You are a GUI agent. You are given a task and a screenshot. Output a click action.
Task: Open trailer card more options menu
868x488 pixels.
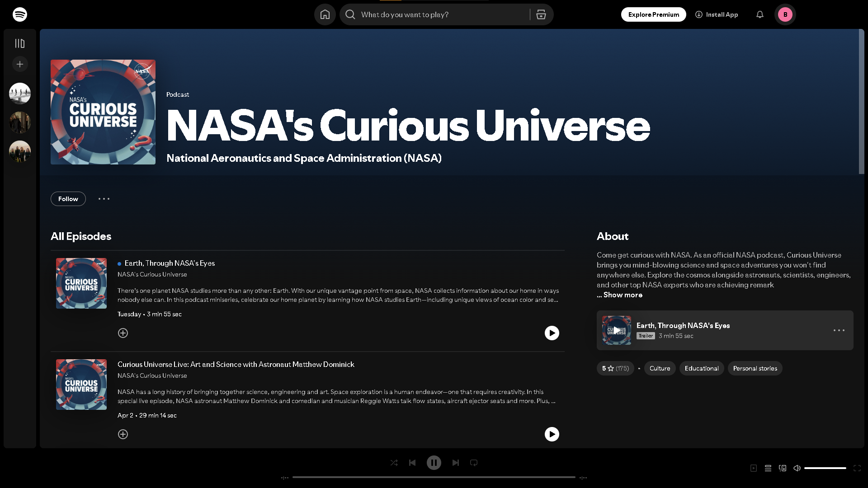click(839, 330)
